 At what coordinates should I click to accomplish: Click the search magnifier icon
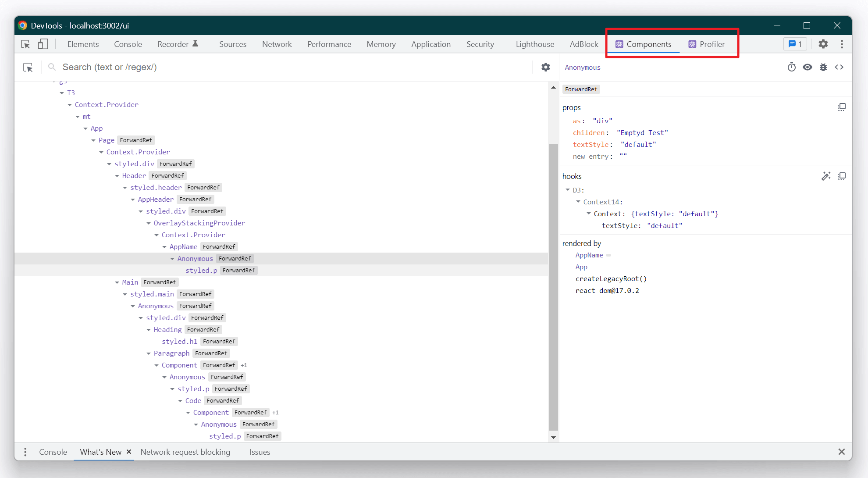pyautogui.click(x=52, y=67)
